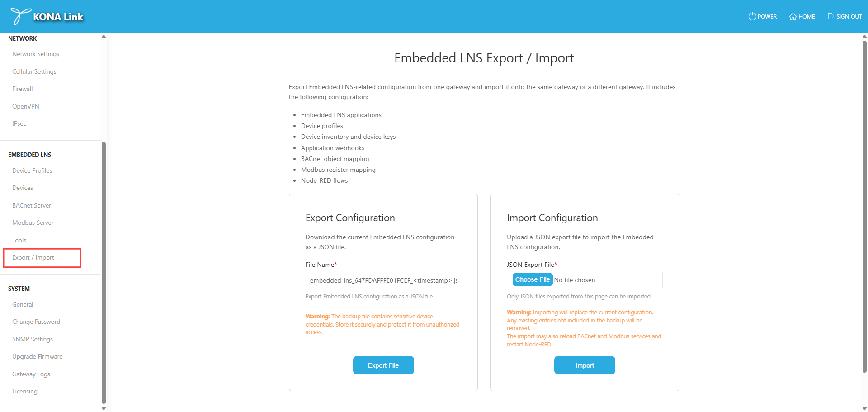Select Firewall in the sidebar
The image size is (868, 412).
point(23,89)
